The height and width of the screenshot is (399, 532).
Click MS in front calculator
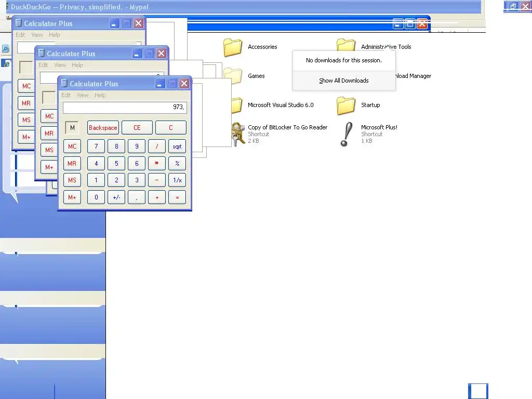(x=72, y=180)
